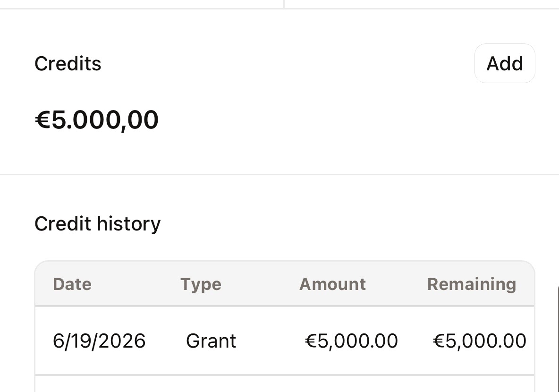
Task: Click the Grant type cell
Action: pos(211,341)
